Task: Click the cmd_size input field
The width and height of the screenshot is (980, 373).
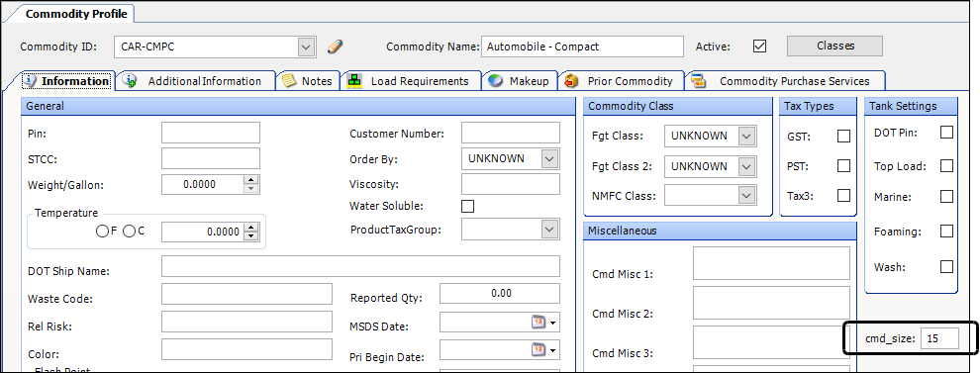Action: click(940, 338)
